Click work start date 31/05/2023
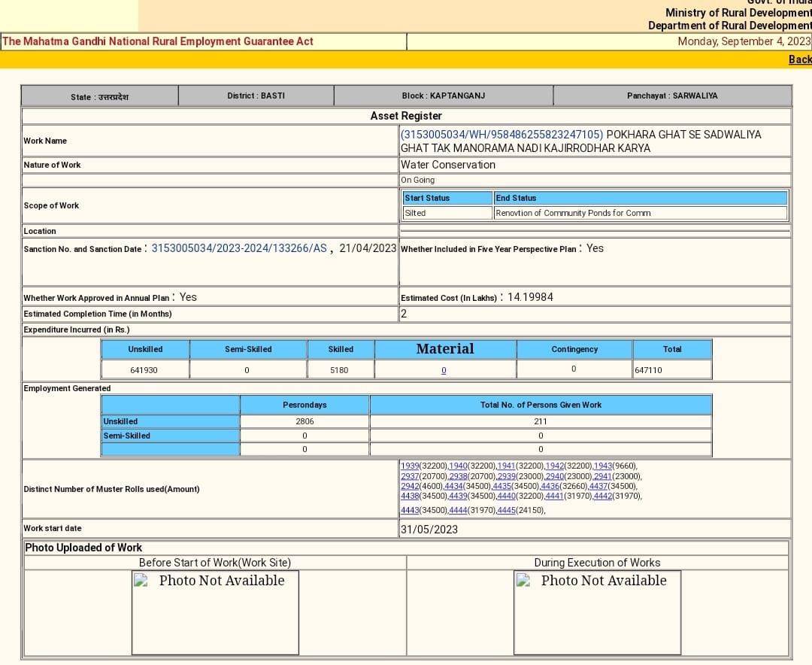This screenshot has height=665, width=812. (x=429, y=529)
